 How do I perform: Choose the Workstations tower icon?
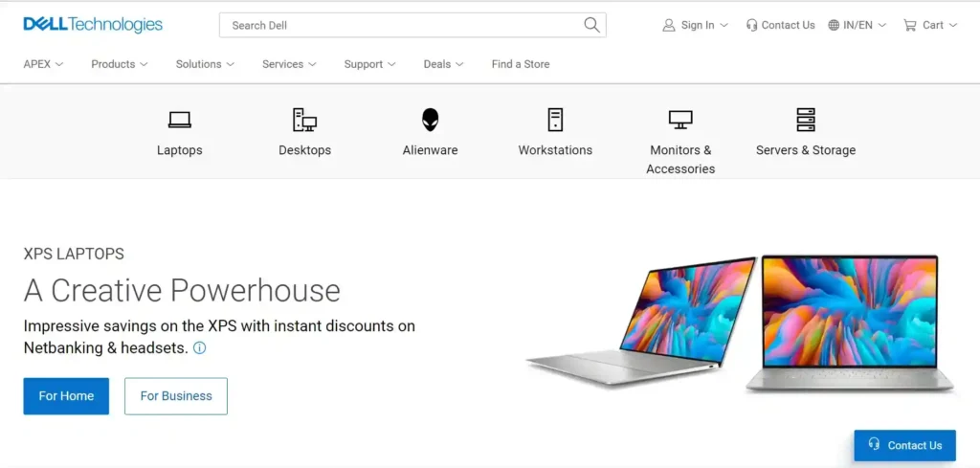555,120
